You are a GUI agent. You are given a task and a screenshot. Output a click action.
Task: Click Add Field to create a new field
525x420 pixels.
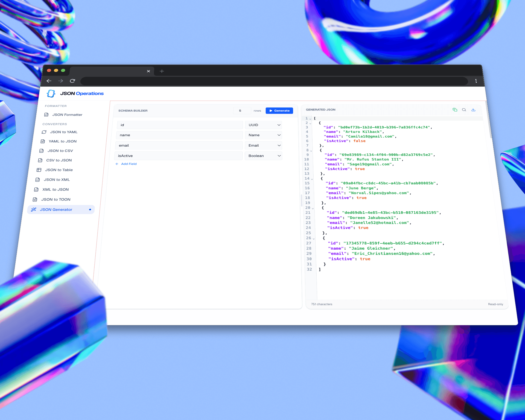(x=126, y=164)
